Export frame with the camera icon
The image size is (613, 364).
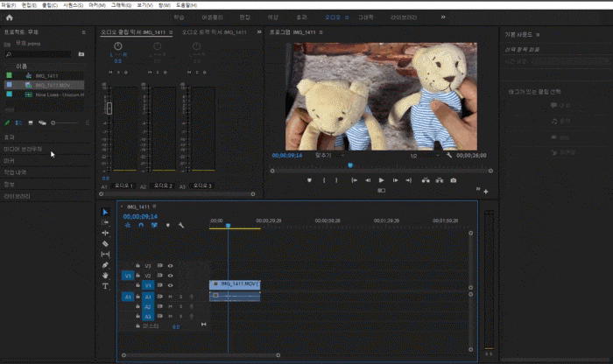453,180
